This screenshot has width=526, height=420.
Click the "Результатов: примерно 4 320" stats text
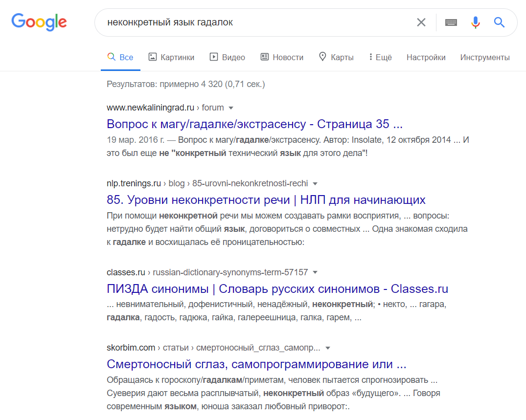[186, 84]
